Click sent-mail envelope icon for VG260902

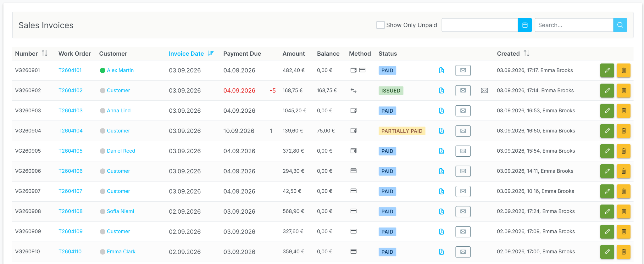[484, 91]
